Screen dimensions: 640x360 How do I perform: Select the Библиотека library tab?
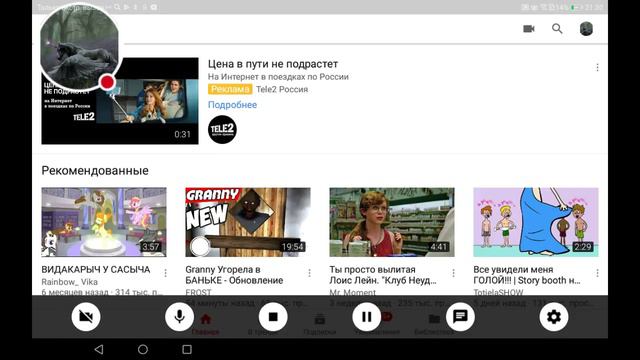point(434,324)
